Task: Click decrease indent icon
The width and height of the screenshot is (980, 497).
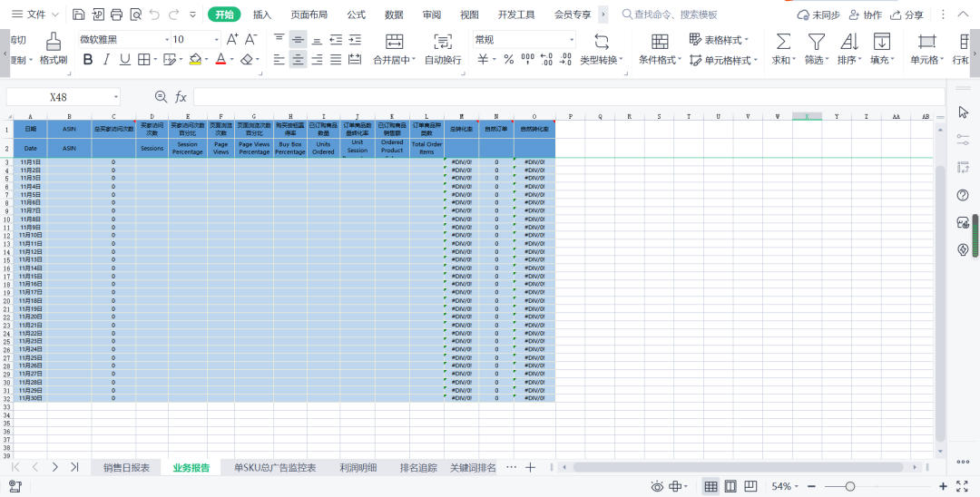Action: (x=336, y=40)
